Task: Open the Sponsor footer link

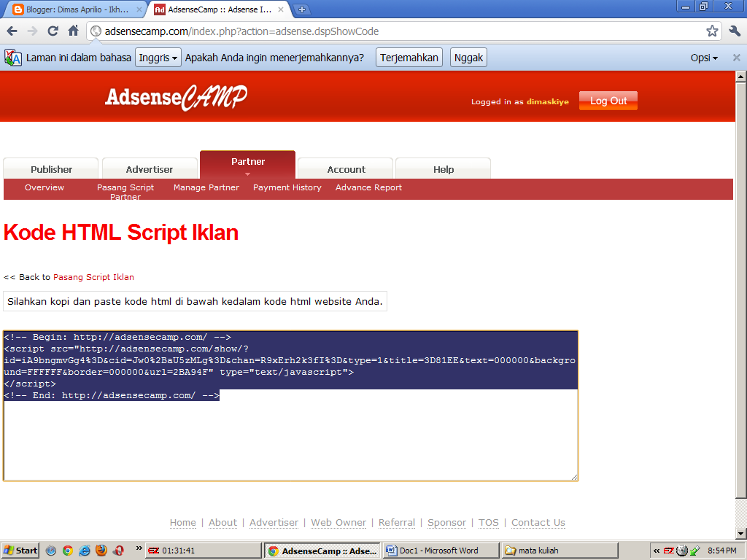Action: point(447,522)
